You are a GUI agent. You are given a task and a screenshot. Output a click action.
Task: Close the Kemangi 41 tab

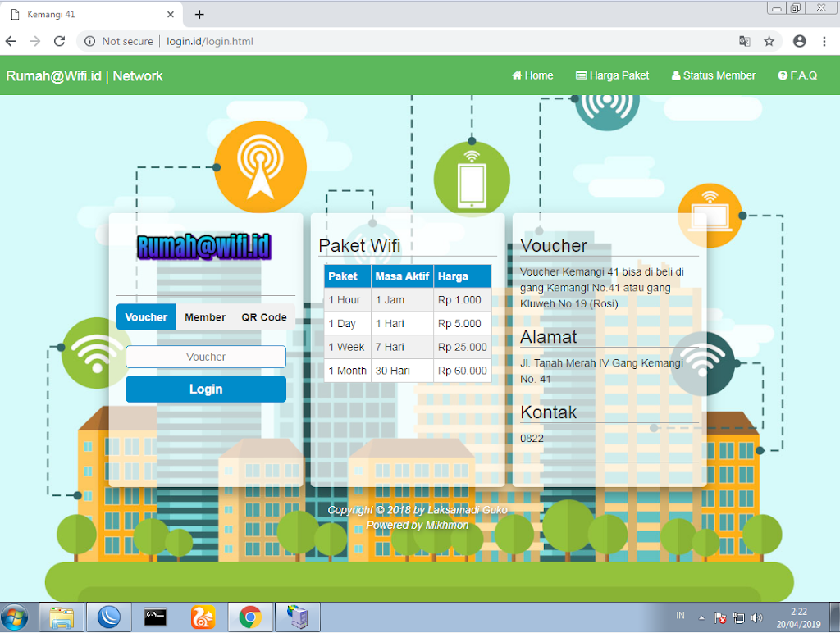coord(171,15)
